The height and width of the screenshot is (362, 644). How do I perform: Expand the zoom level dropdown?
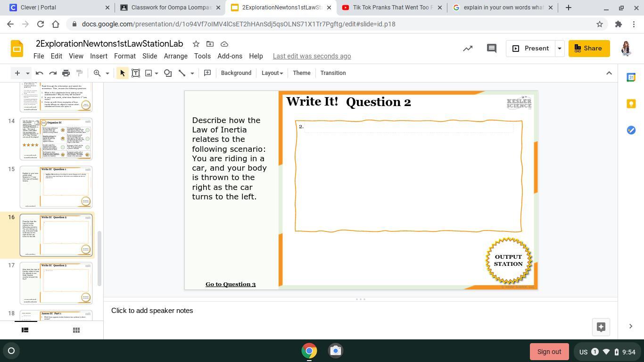tap(107, 73)
